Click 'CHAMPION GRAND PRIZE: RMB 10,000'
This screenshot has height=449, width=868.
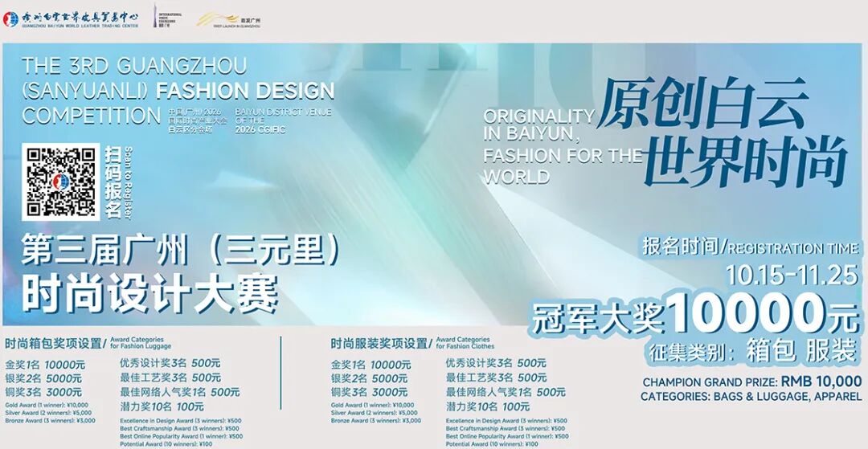pos(751,382)
